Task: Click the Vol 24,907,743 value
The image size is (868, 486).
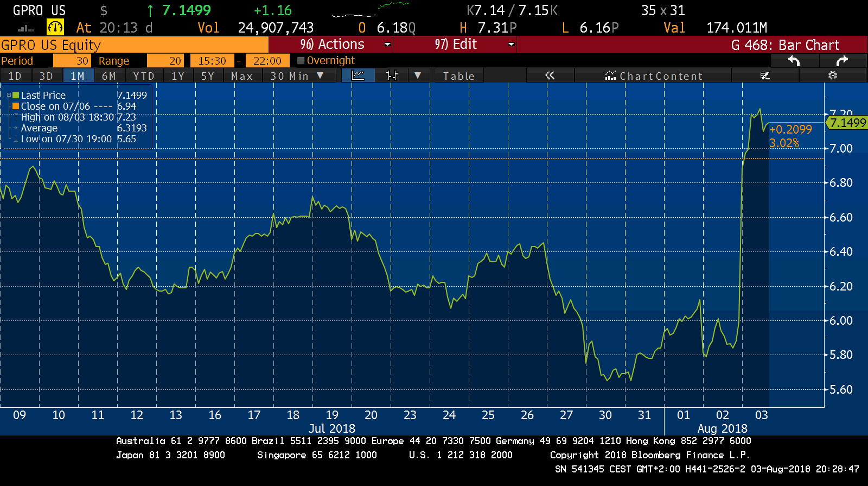Action: point(276,28)
